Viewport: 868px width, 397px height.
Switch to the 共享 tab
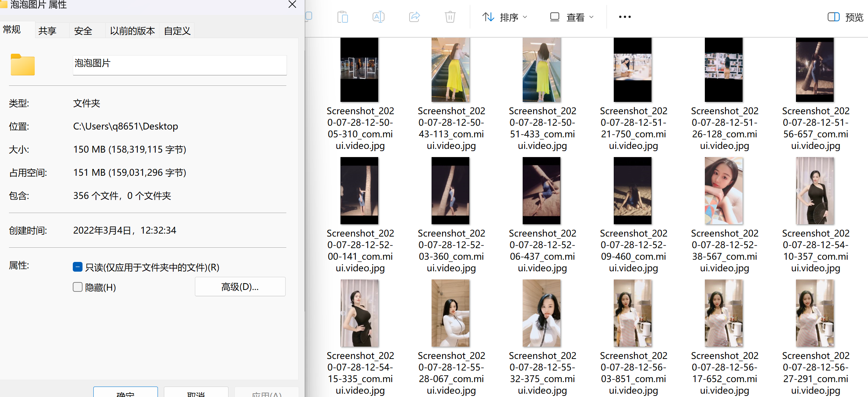coord(47,31)
